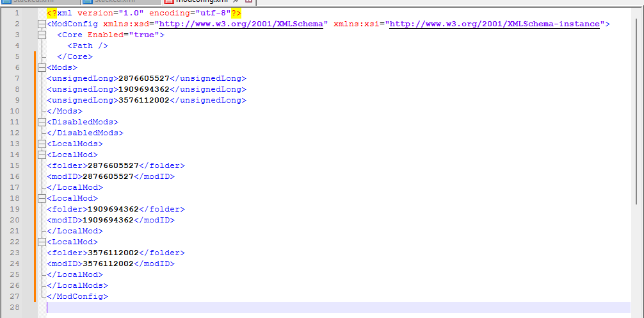Select line 1 via its line number
Image resolution: width=644 pixels, height=318 pixels.
point(16,13)
